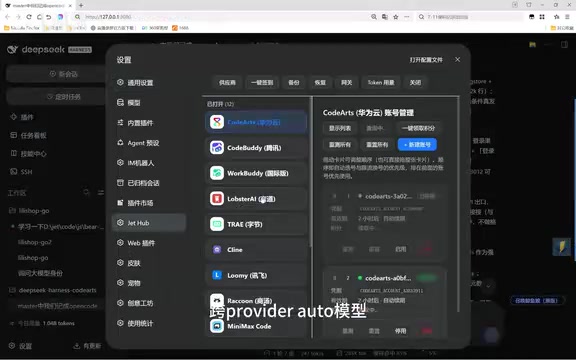The height and width of the screenshot is (360, 576).
Task: Open the CodeArts (华为云) provider entry
Action: tap(256, 122)
